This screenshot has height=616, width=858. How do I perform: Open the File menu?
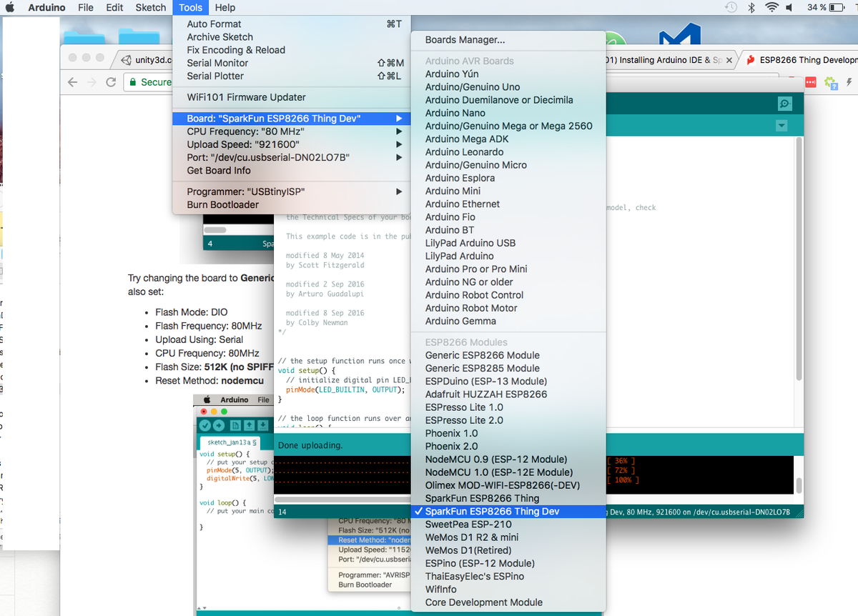tap(86, 8)
